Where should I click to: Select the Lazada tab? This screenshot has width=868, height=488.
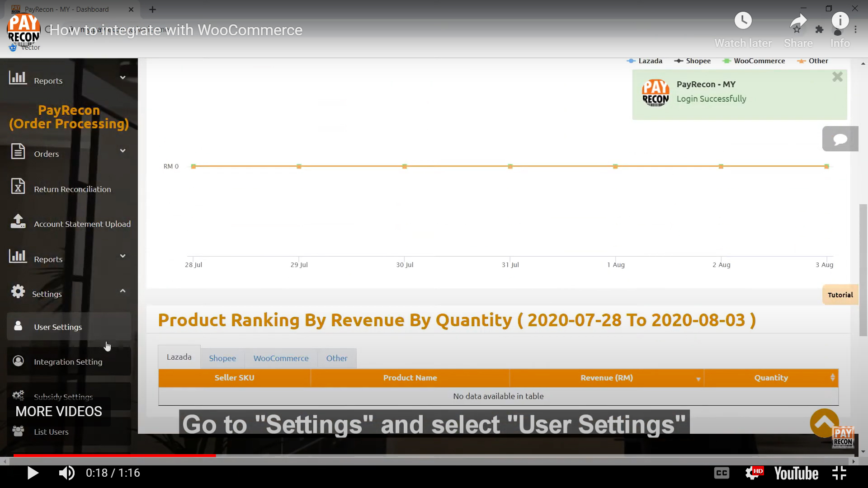179,357
